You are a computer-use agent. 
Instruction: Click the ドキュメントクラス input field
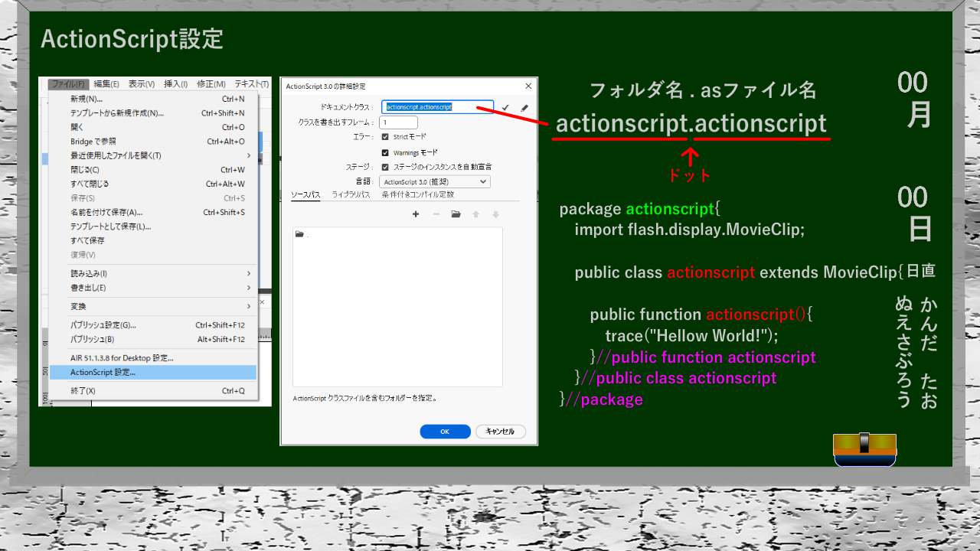[437, 108]
